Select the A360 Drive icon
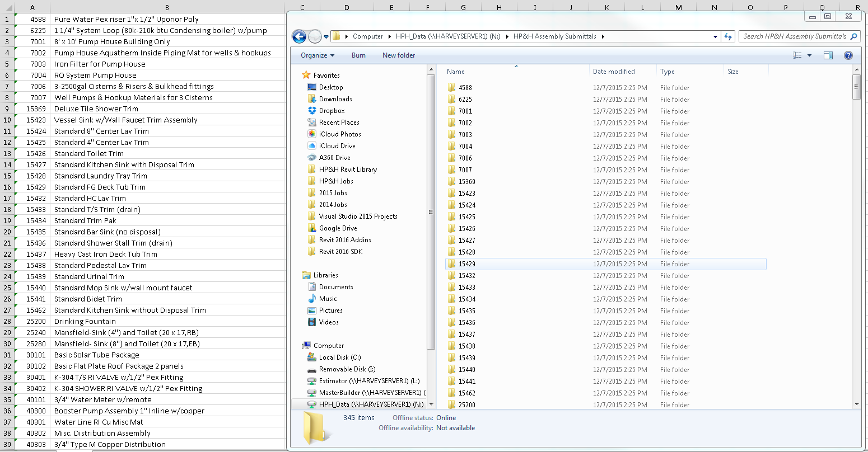 [312, 158]
